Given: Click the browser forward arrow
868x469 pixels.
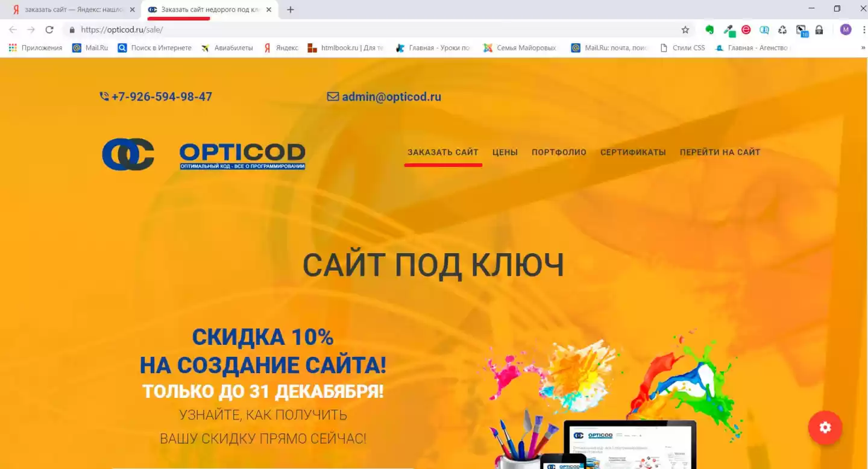Looking at the screenshot, I should pyautogui.click(x=31, y=30).
